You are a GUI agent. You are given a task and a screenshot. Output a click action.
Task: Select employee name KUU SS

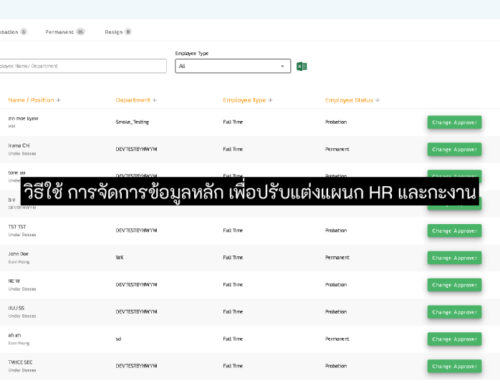pyautogui.click(x=16, y=308)
